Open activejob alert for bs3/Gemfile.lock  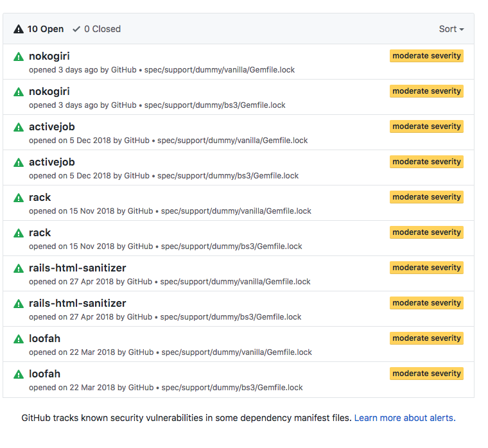[x=51, y=162]
